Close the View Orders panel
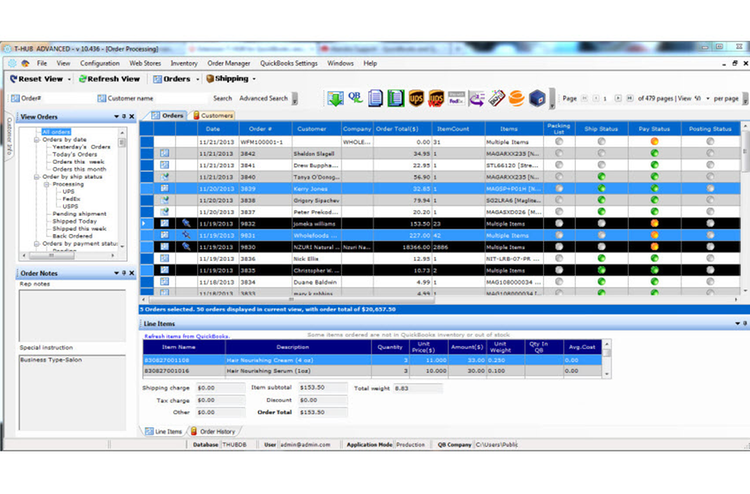This screenshot has height=494, width=750. [x=132, y=116]
